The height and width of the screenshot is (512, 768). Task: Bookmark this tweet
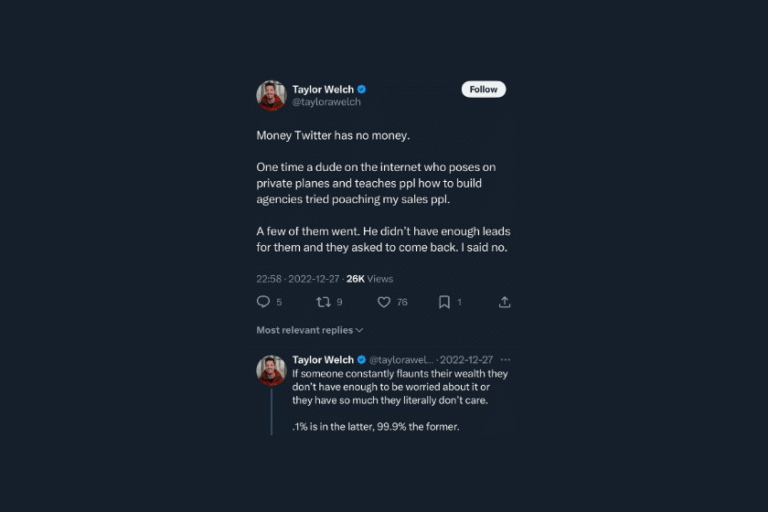[444, 302]
